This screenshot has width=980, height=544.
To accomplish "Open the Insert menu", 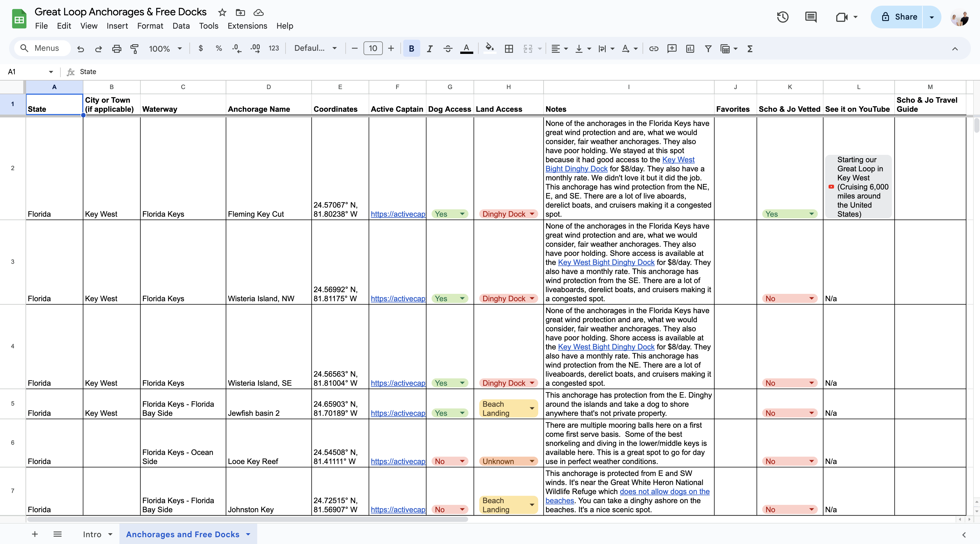I will click(x=117, y=26).
